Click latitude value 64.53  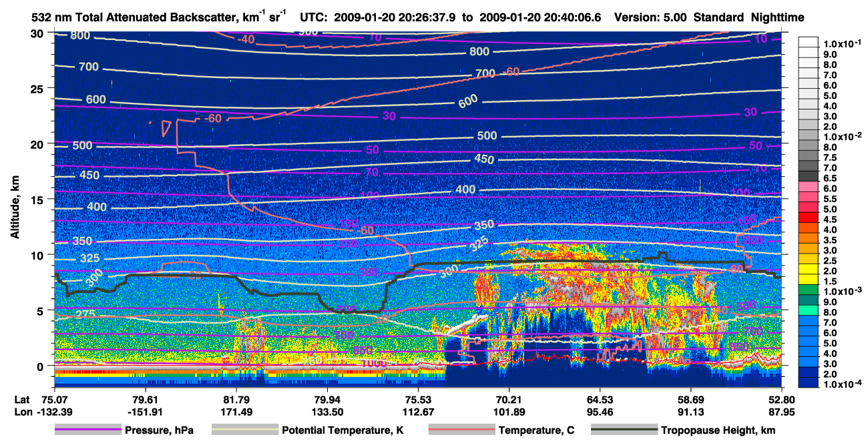click(x=600, y=400)
